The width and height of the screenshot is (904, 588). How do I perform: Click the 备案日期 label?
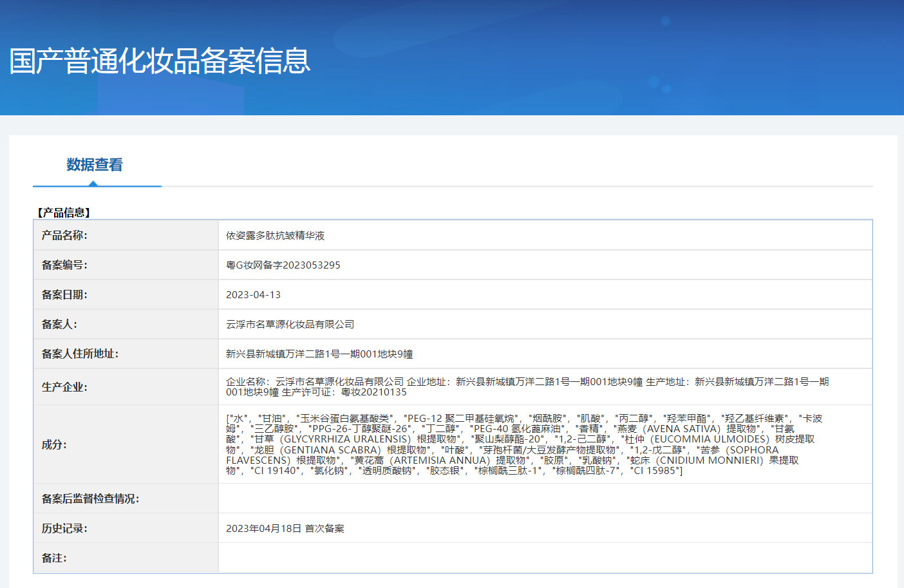[64, 295]
